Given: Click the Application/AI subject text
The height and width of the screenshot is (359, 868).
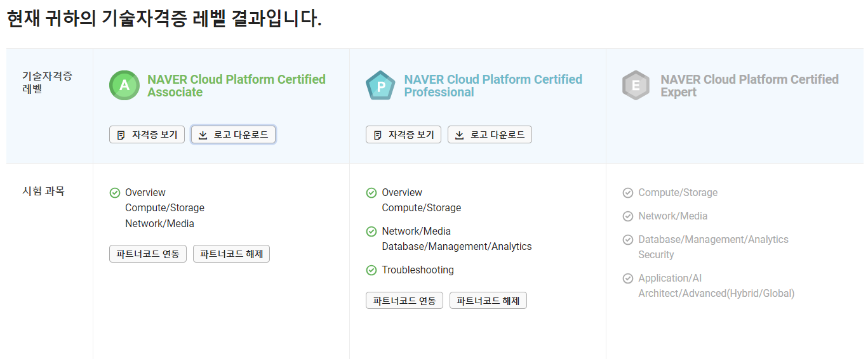Looking at the screenshot, I should point(670,278).
